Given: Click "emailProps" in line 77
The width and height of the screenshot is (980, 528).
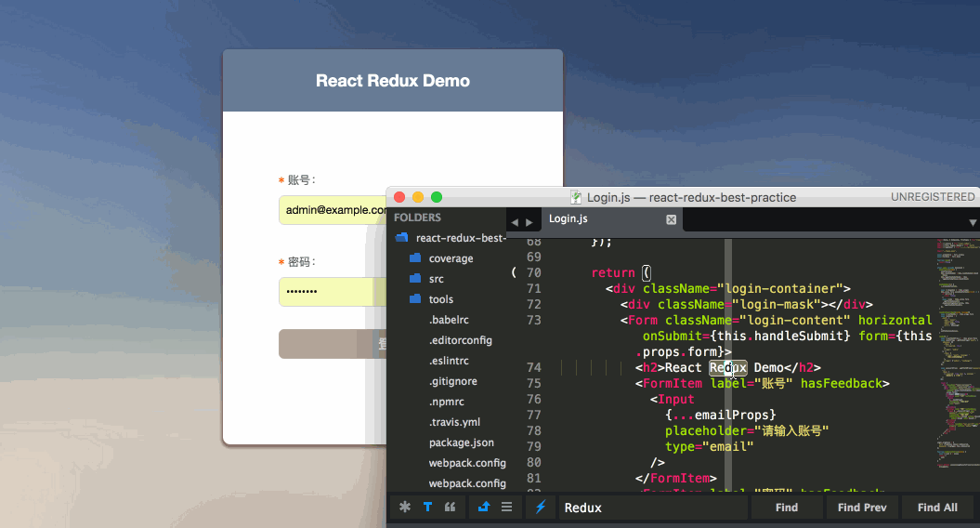Looking at the screenshot, I should tap(732, 415).
